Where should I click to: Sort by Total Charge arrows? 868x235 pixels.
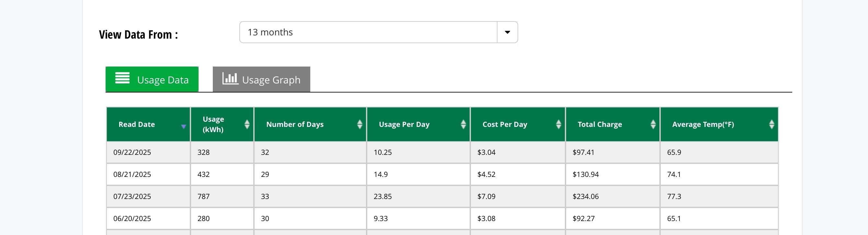pos(653,124)
